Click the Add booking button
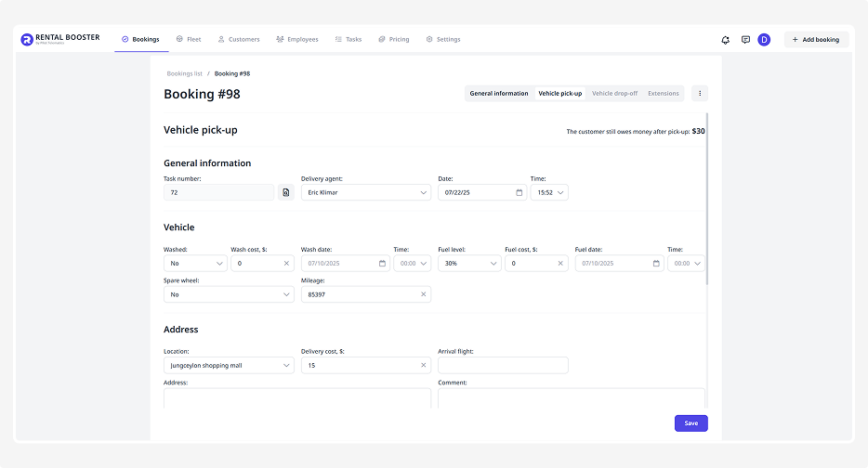 point(816,40)
